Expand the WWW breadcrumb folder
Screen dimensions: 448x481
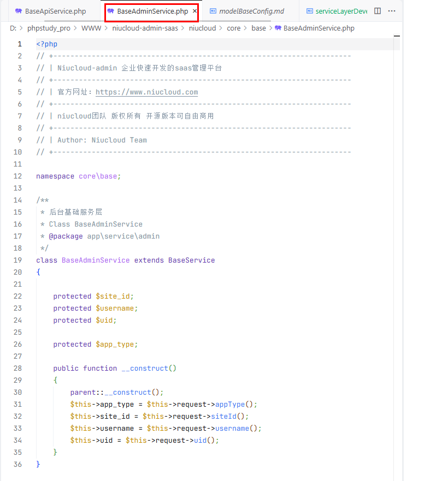click(91, 28)
